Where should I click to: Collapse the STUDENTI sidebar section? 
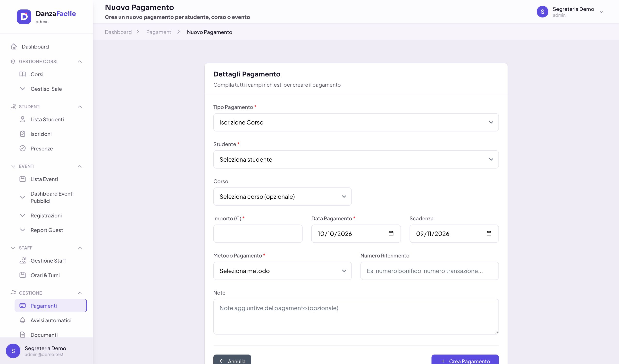[80, 107]
